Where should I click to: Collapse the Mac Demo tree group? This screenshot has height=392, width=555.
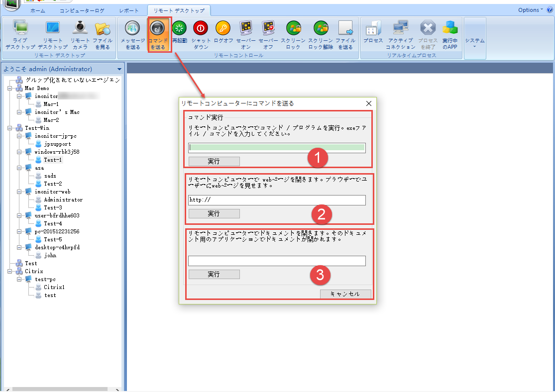(10, 88)
